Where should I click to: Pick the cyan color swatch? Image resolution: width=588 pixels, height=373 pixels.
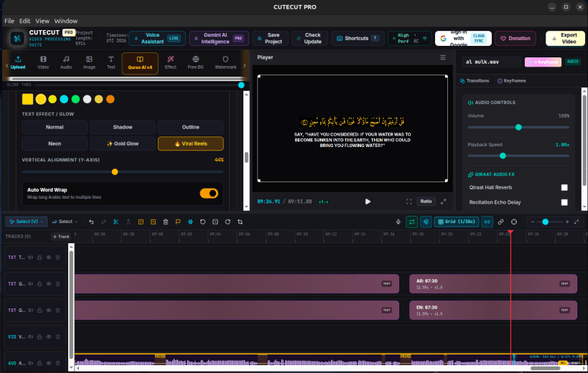point(64,99)
